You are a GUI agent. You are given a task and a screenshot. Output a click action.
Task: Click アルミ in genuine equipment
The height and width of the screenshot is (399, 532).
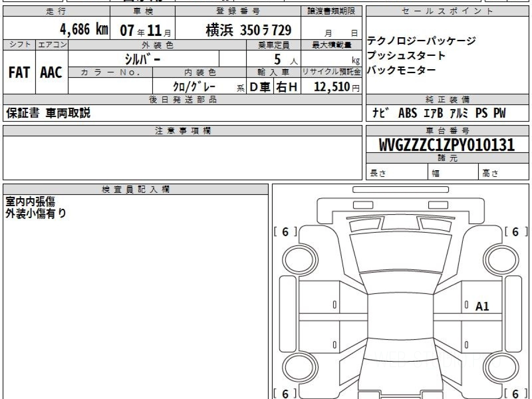point(460,113)
